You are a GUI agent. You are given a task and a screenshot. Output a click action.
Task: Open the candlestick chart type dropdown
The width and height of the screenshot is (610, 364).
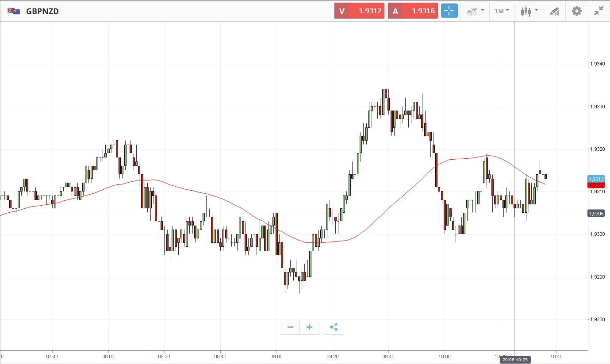(x=529, y=11)
